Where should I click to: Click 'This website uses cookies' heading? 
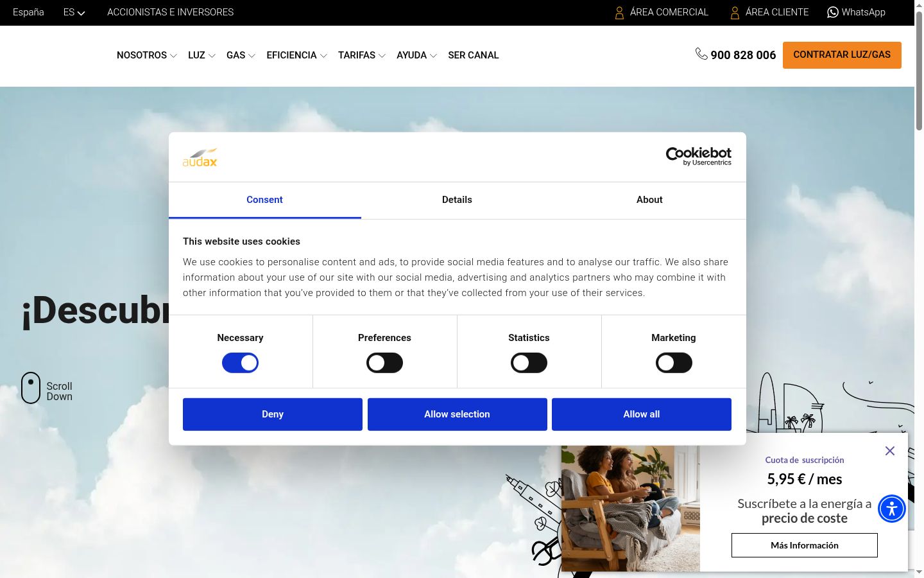[241, 241]
